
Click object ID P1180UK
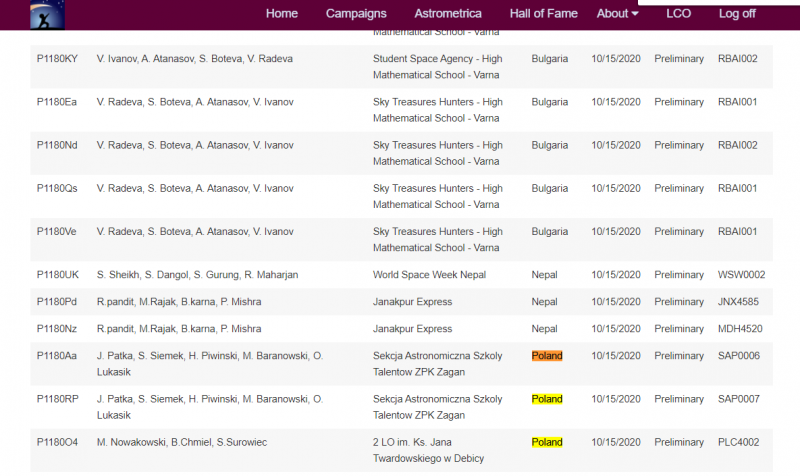pyautogui.click(x=57, y=275)
